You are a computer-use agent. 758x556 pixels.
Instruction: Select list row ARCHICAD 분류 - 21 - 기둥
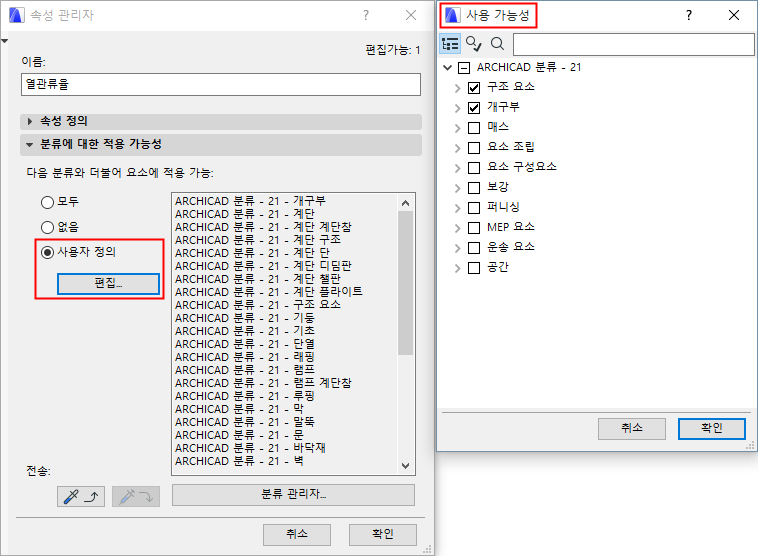pos(285,318)
